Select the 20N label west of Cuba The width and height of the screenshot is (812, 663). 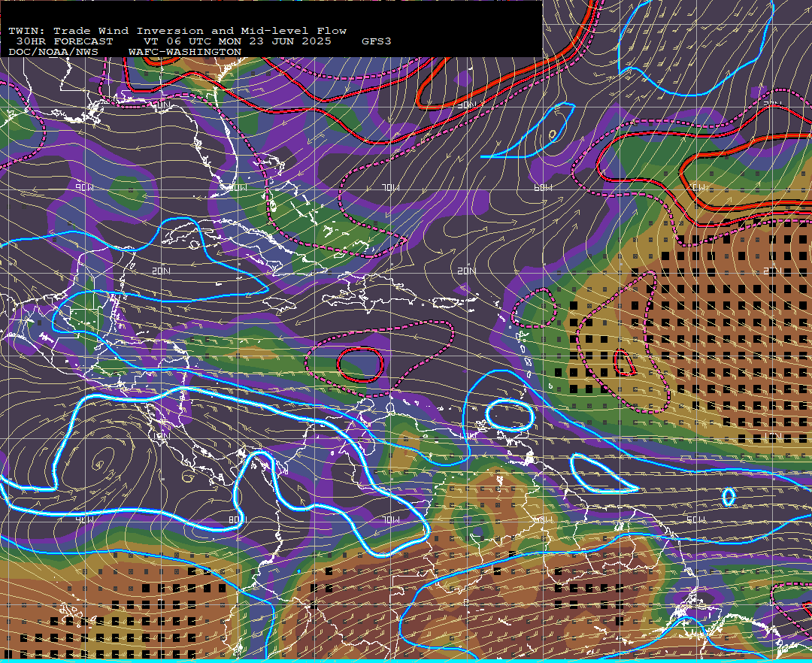[x=161, y=271]
